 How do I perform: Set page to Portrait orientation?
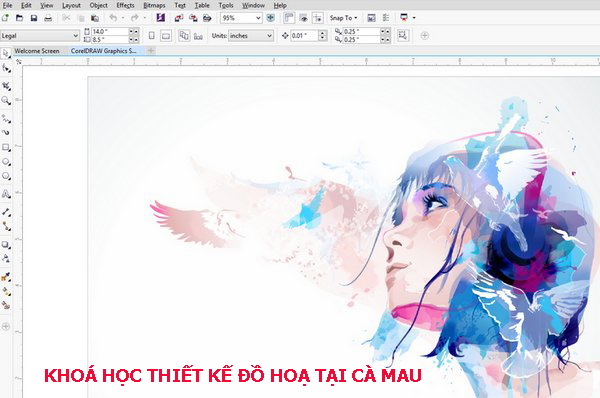(x=152, y=36)
